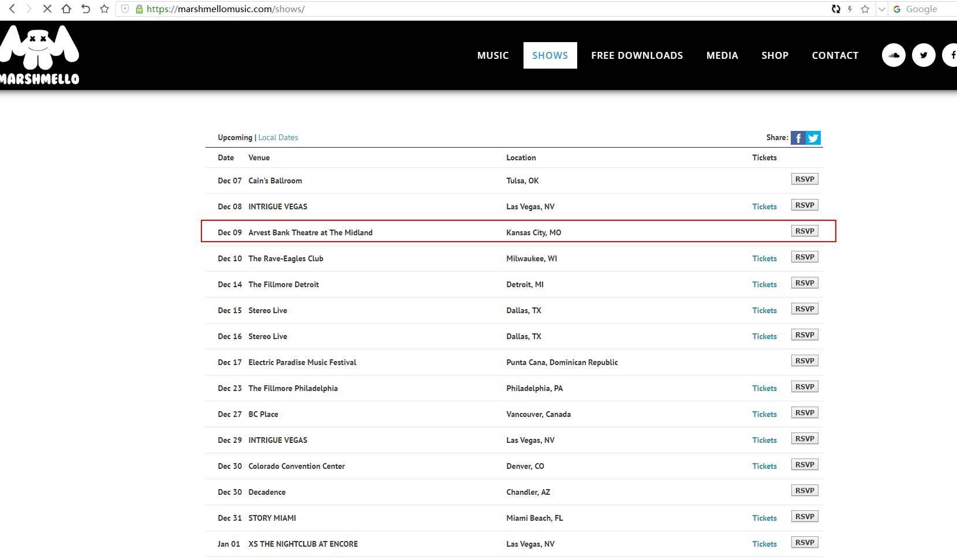Share shows page on Facebook
The width and height of the screenshot is (957, 560).
(798, 138)
